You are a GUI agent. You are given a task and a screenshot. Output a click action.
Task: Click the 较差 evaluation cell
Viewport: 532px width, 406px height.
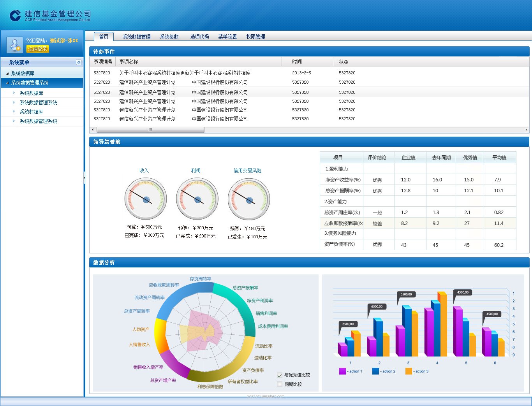pyautogui.click(x=377, y=224)
